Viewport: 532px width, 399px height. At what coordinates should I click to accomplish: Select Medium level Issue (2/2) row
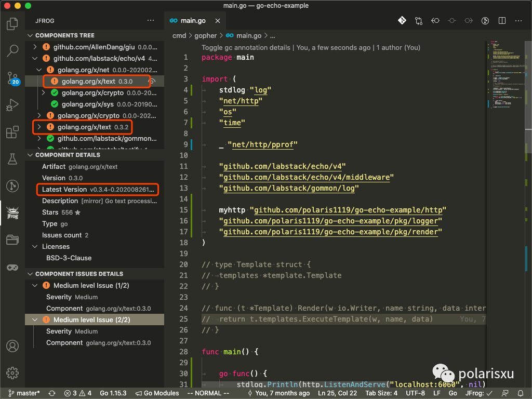[95, 320]
